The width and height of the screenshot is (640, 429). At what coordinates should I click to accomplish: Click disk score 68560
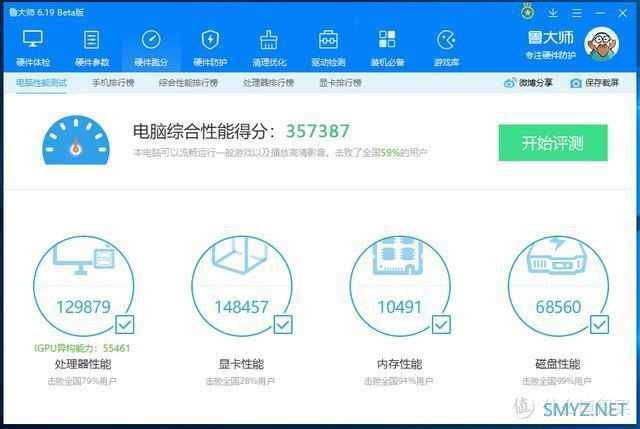pos(558,307)
